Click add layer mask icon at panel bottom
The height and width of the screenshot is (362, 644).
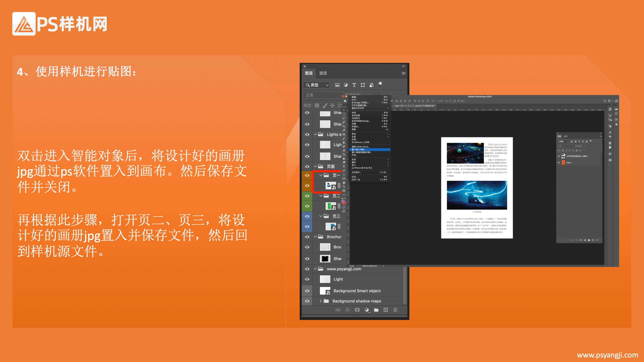(357, 310)
